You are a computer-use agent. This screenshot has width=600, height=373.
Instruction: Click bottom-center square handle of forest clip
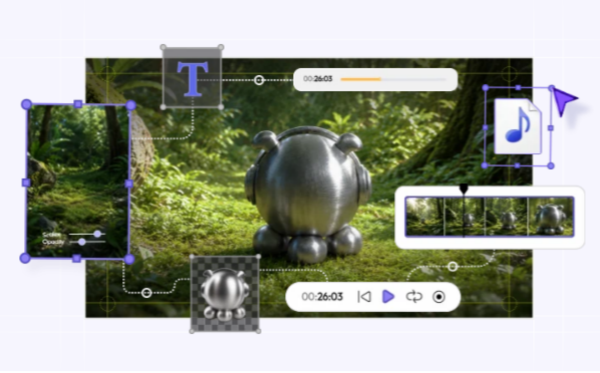[77, 259]
